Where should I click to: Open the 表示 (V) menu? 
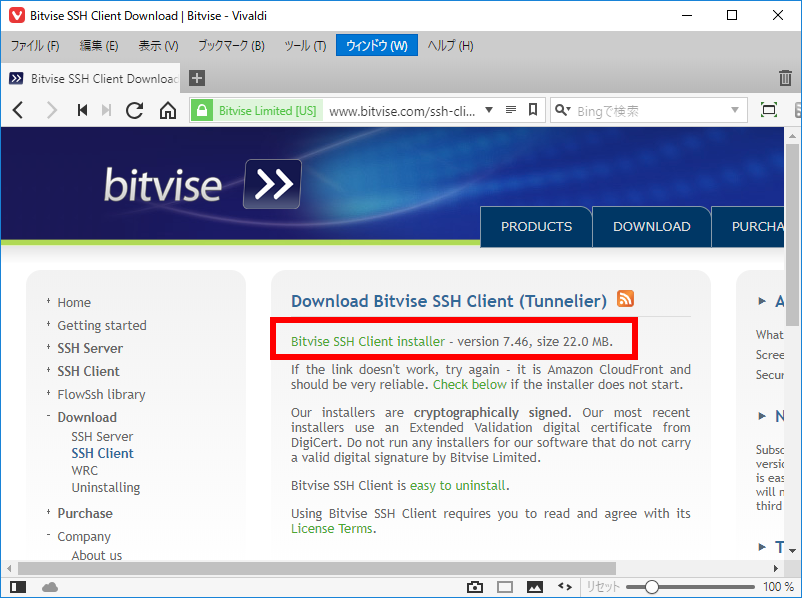158,46
